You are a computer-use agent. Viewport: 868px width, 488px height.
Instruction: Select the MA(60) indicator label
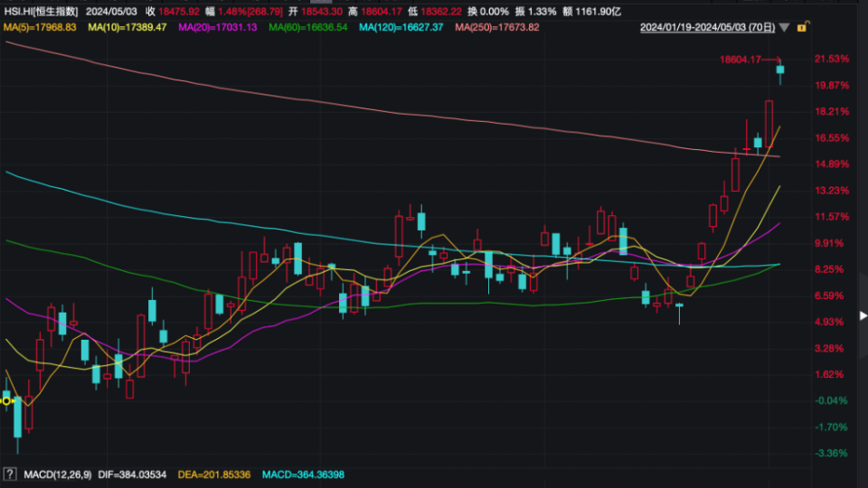coord(308,27)
